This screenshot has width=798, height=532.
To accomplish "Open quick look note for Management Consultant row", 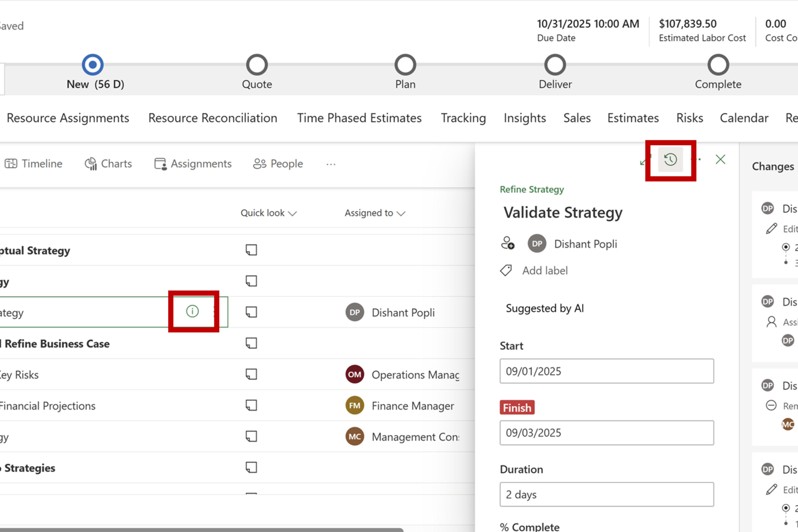I will coord(251,436).
